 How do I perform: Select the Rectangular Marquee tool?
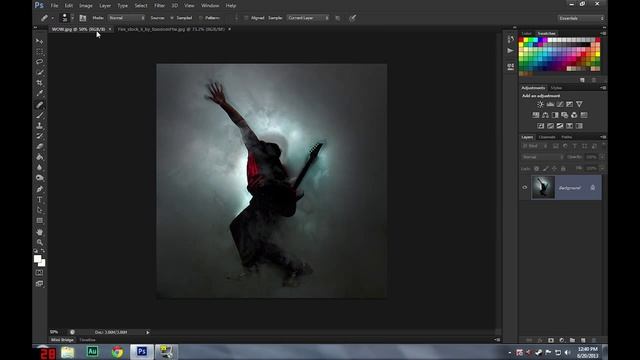click(40, 51)
